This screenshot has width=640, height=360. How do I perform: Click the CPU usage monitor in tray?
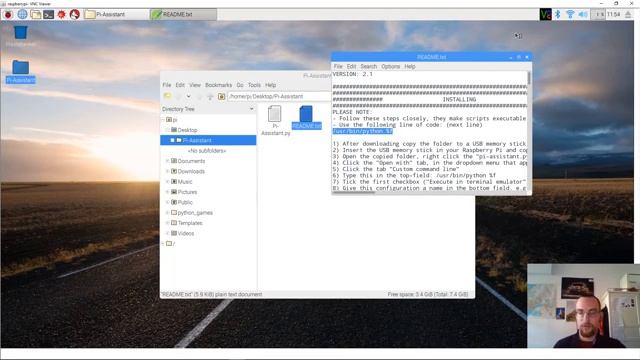pyautogui.click(x=598, y=14)
